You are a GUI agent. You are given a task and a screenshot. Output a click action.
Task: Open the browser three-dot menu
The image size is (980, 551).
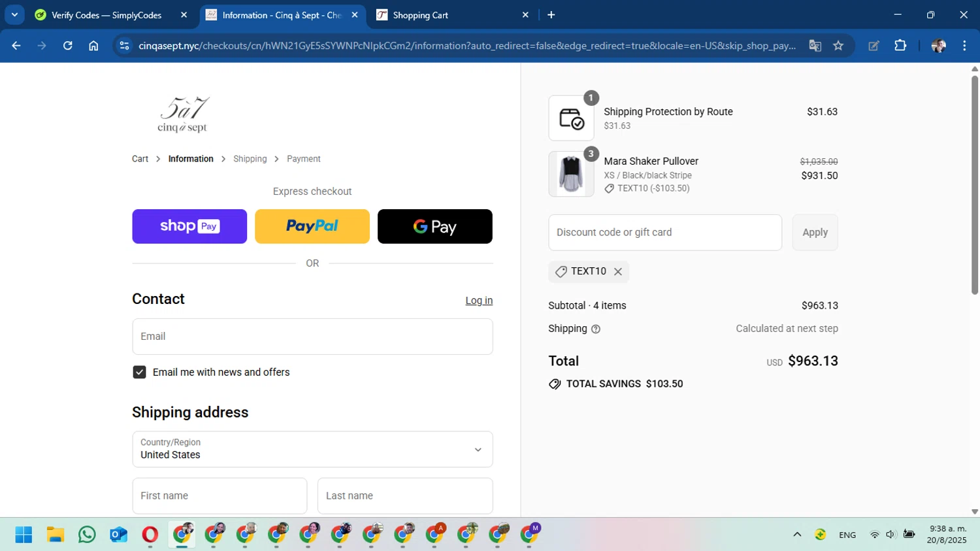click(964, 46)
